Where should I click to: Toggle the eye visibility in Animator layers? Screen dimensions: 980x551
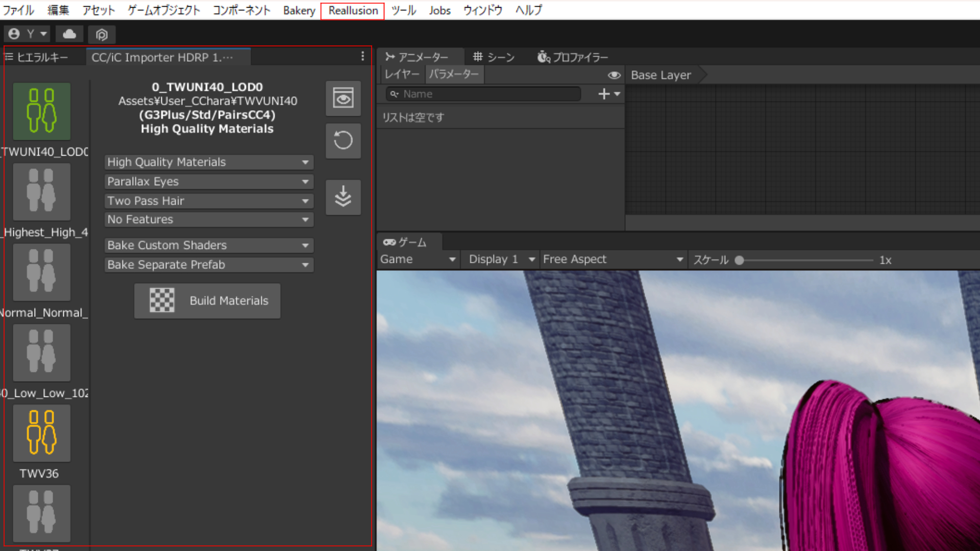[x=614, y=74]
